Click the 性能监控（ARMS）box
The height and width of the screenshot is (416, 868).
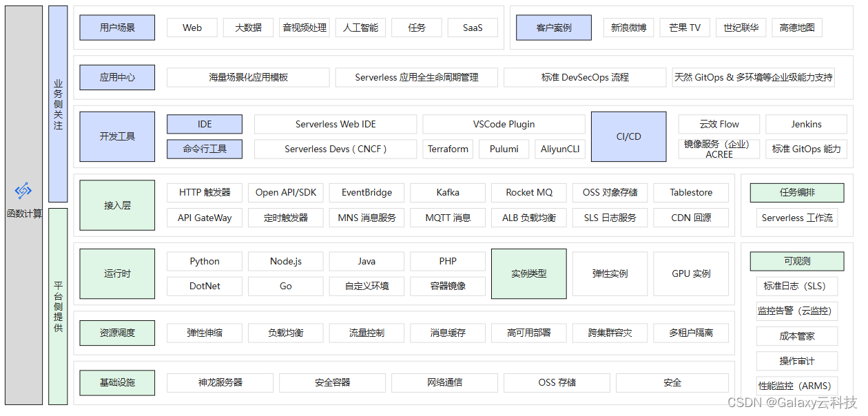797,386
